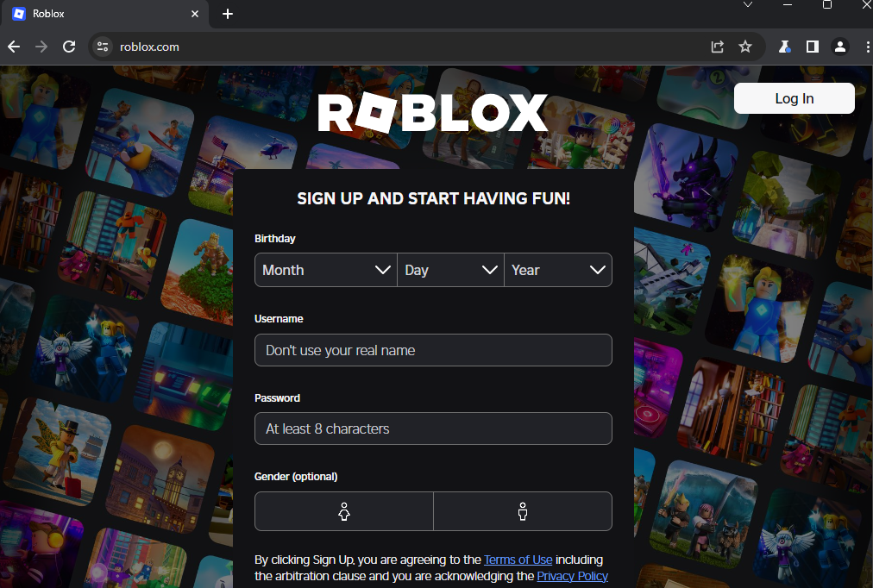This screenshot has height=588, width=873.
Task: Open site information icon in address bar
Action: point(103,47)
